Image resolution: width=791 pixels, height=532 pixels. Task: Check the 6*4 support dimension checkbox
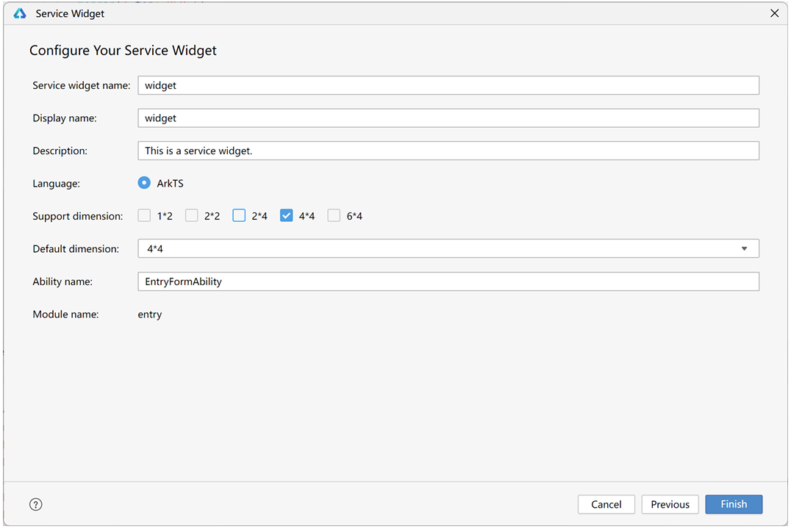click(334, 216)
